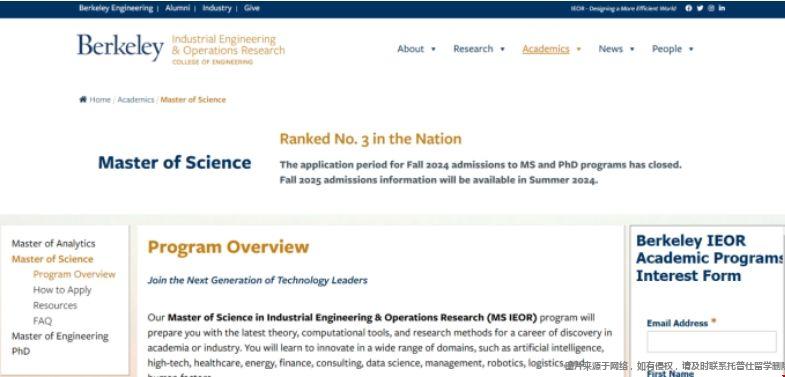Click 'Ranked No. 3 in the Nation' text
The width and height of the screenshot is (785, 377).
pyautogui.click(x=370, y=139)
